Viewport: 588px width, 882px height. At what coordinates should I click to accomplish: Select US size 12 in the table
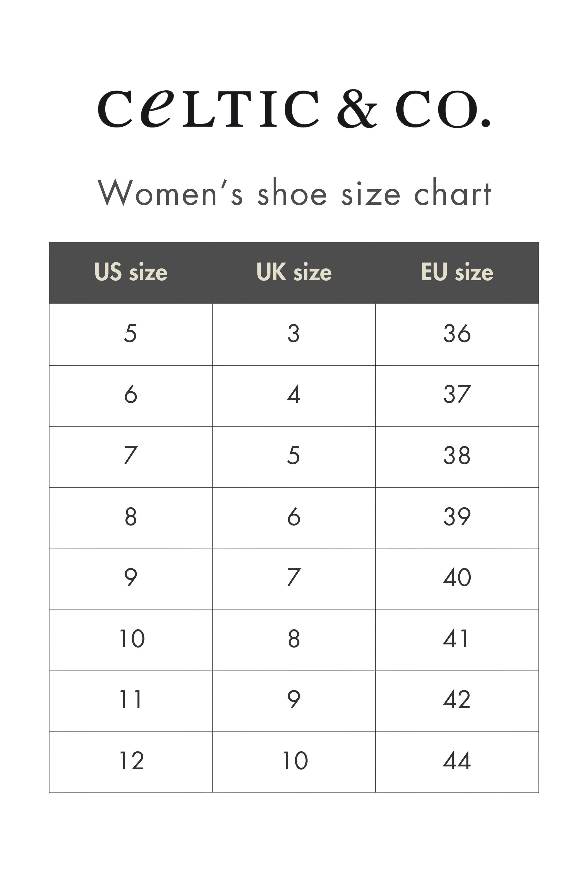131,761
